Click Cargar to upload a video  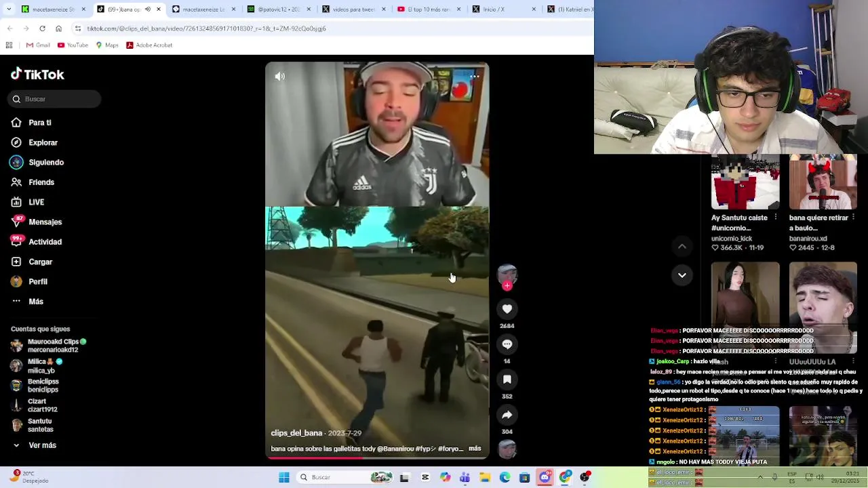31,262
